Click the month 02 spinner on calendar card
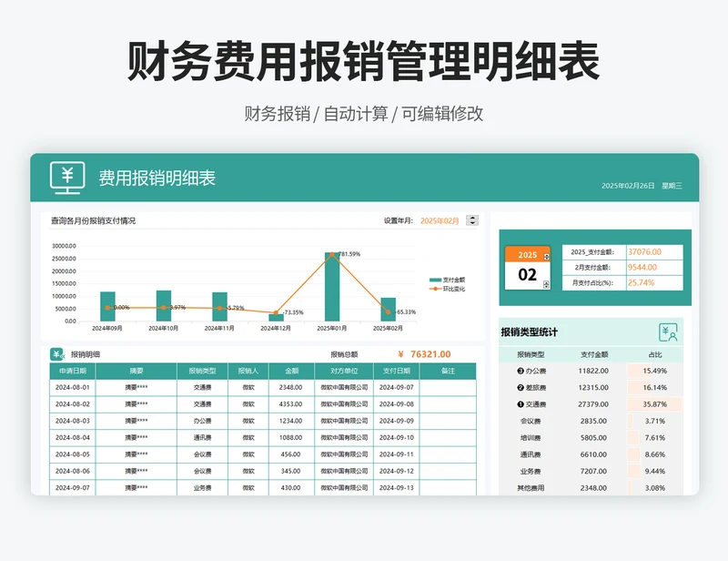728x561 pixels. (x=547, y=284)
